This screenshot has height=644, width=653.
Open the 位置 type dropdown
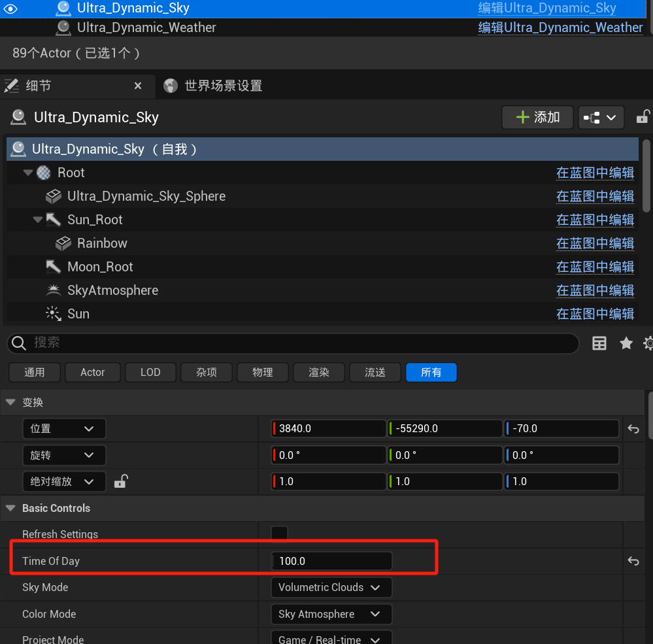coord(64,429)
